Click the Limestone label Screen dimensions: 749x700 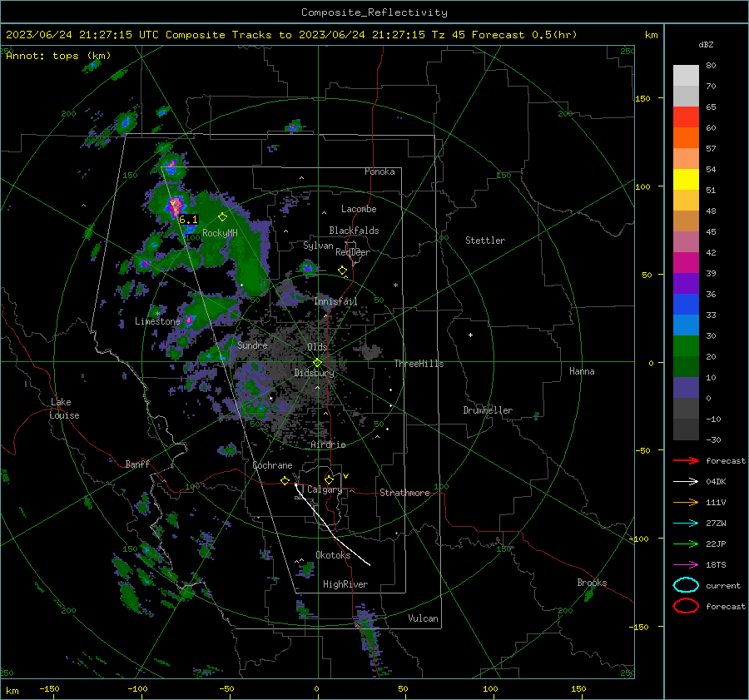(x=157, y=321)
